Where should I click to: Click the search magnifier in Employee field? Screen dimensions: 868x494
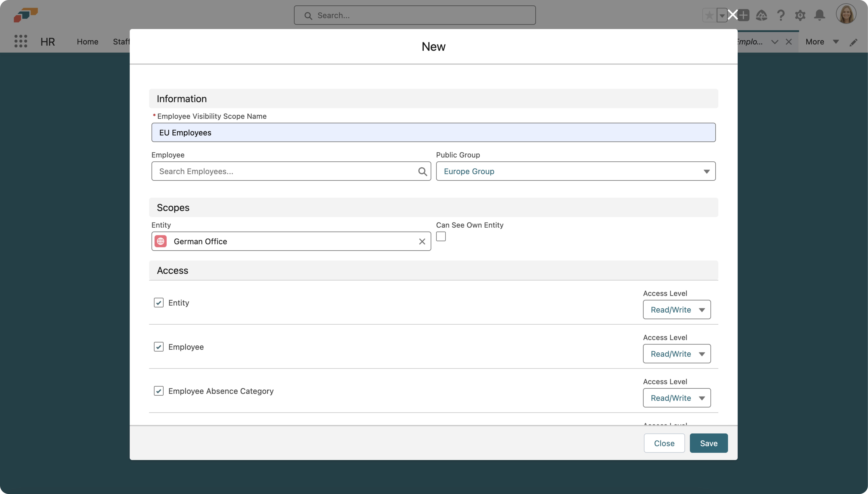pyautogui.click(x=422, y=171)
